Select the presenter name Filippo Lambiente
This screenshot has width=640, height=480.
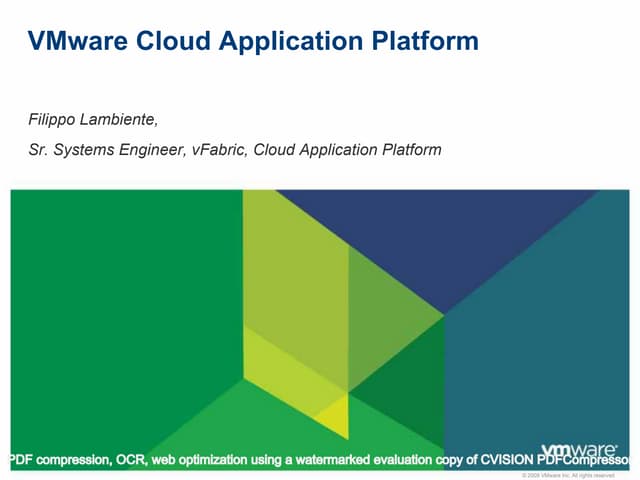(x=92, y=120)
